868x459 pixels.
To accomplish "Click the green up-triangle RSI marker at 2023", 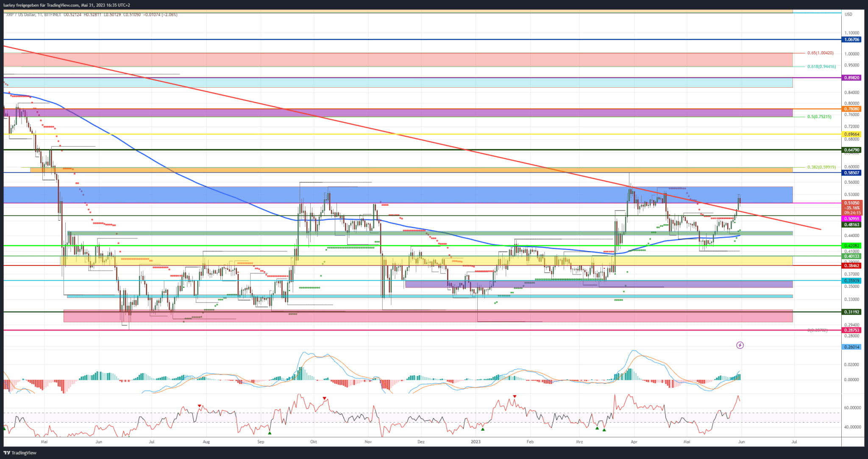I will coord(483,429).
